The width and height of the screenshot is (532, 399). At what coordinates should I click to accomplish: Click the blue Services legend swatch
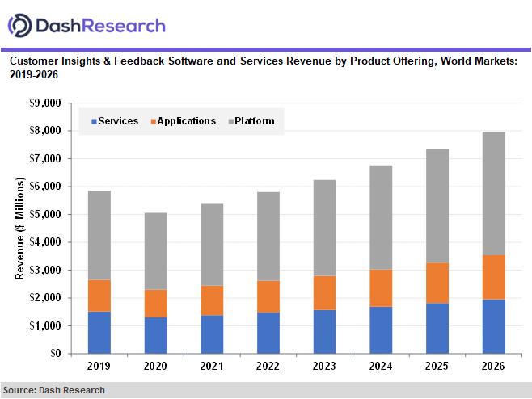[94, 122]
